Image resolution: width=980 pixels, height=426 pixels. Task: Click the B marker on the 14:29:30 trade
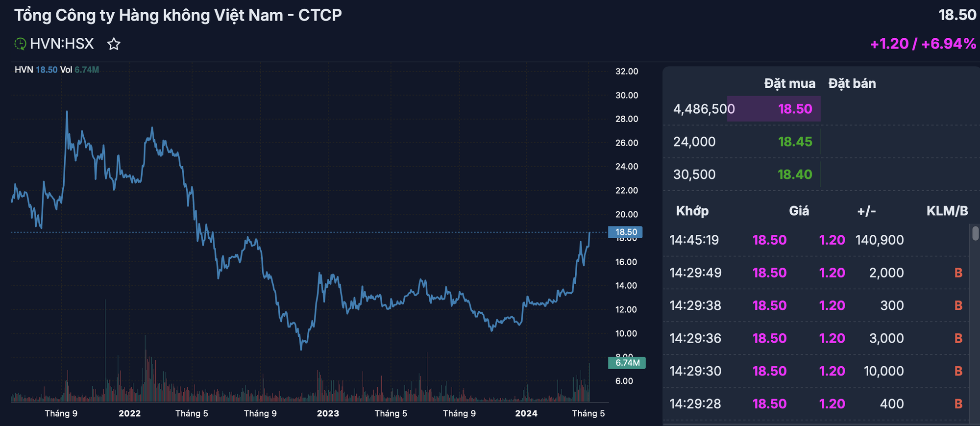(x=958, y=371)
